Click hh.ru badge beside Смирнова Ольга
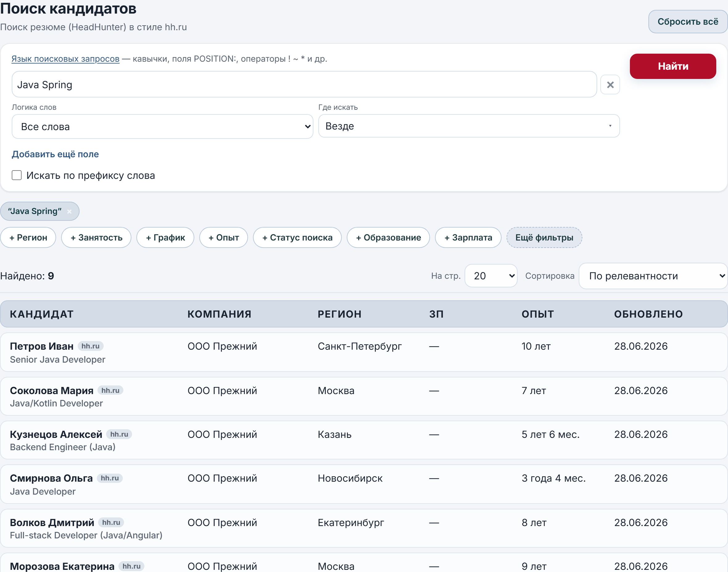The height and width of the screenshot is (572, 728). (110, 478)
